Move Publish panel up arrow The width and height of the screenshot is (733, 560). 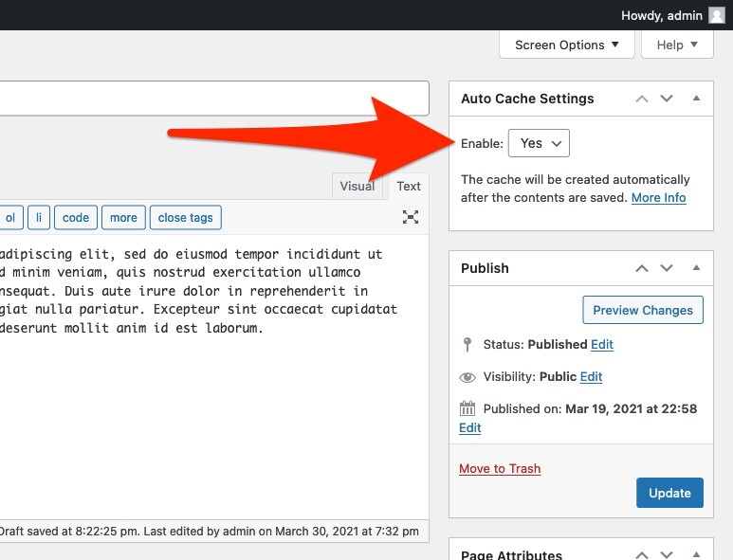click(642, 268)
